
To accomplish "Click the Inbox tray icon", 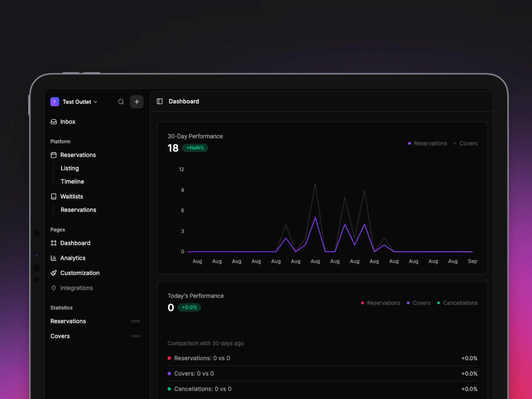I will pyautogui.click(x=54, y=122).
